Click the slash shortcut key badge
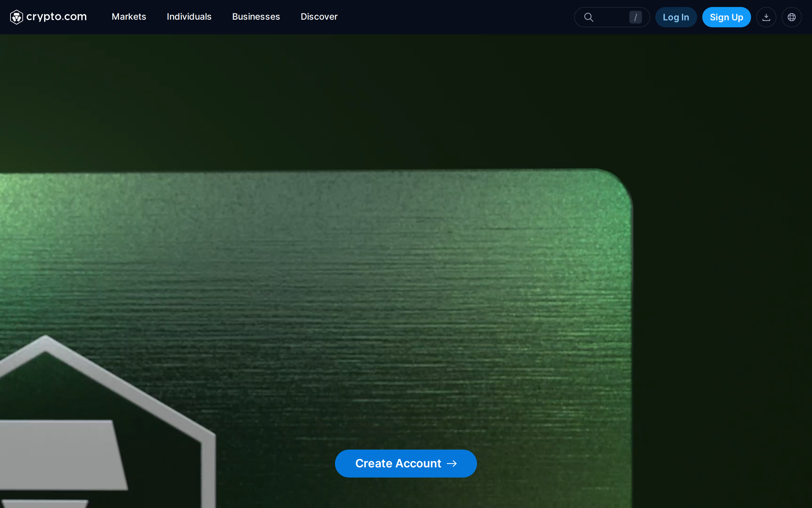The height and width of the screenshot is (508, 812). [x=635, y=17]
